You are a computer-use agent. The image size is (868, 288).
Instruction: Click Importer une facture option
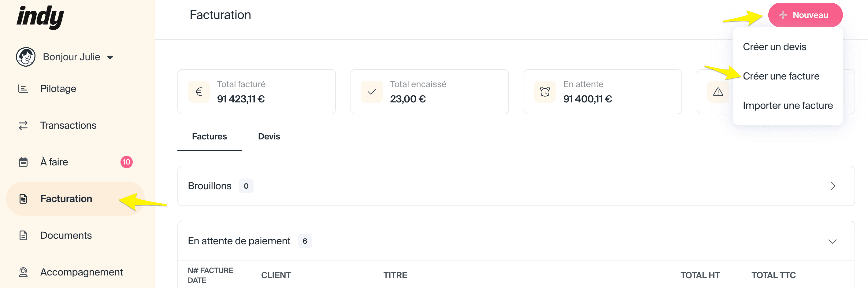coord(788,105)
